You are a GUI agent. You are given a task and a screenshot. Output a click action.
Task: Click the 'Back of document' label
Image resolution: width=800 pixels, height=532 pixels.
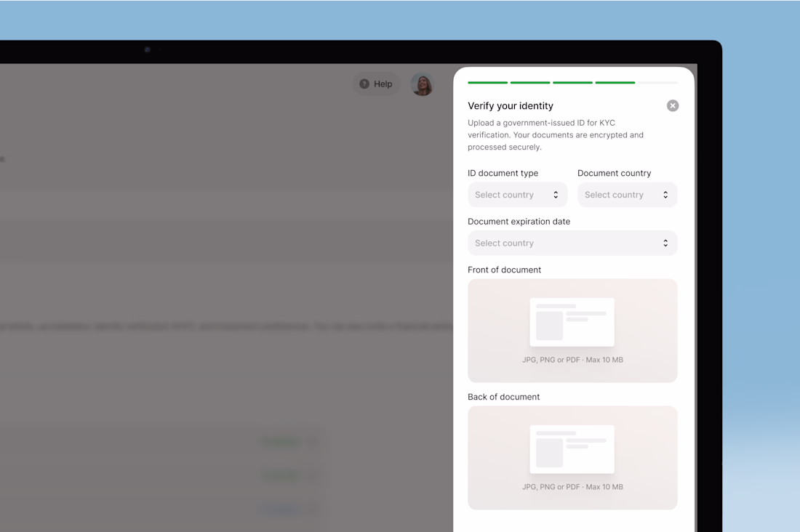click(503, 397)
